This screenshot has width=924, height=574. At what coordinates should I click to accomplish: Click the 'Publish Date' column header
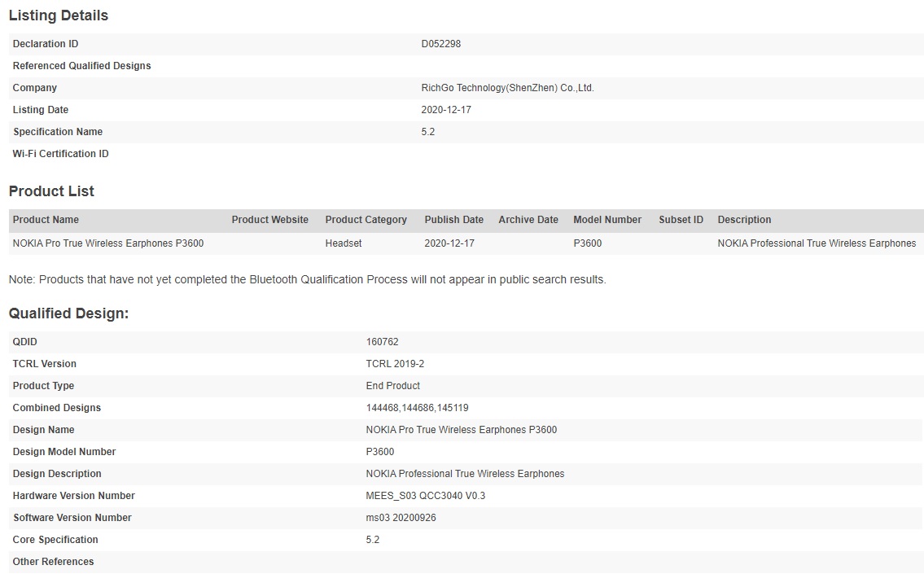(453, 220)
